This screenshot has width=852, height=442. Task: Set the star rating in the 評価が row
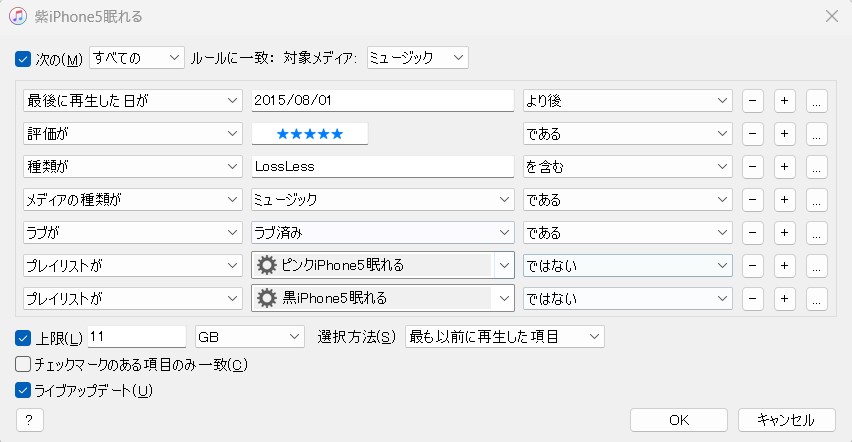(310, 134)
